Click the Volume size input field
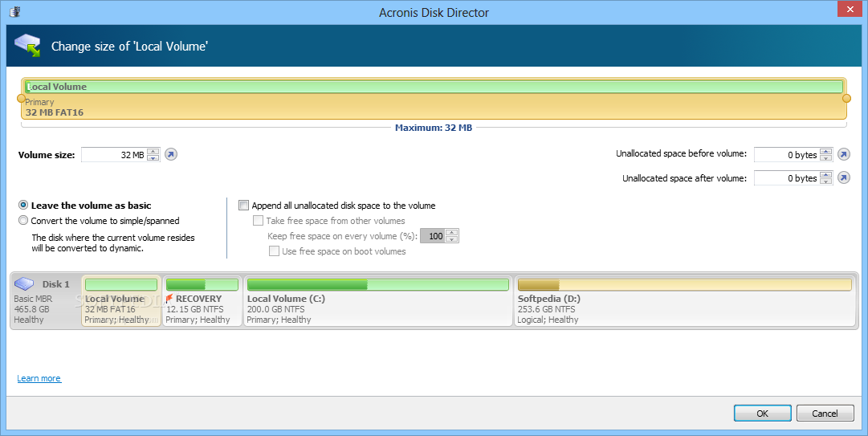This screenshot has width=868, height=436. [115, 155]
